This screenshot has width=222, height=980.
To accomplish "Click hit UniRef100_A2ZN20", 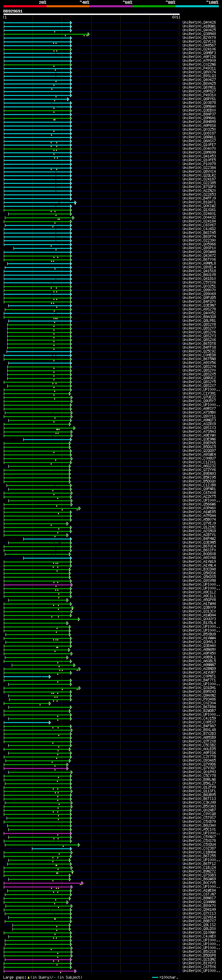I will tap(199, 191).
